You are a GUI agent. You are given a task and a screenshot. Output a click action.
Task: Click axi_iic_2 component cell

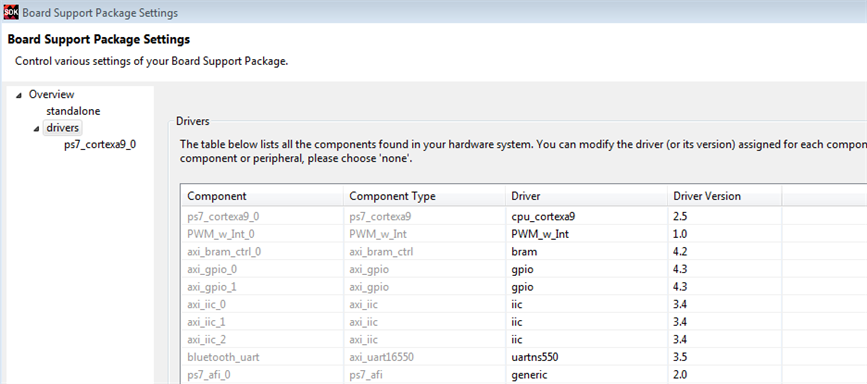262,340
